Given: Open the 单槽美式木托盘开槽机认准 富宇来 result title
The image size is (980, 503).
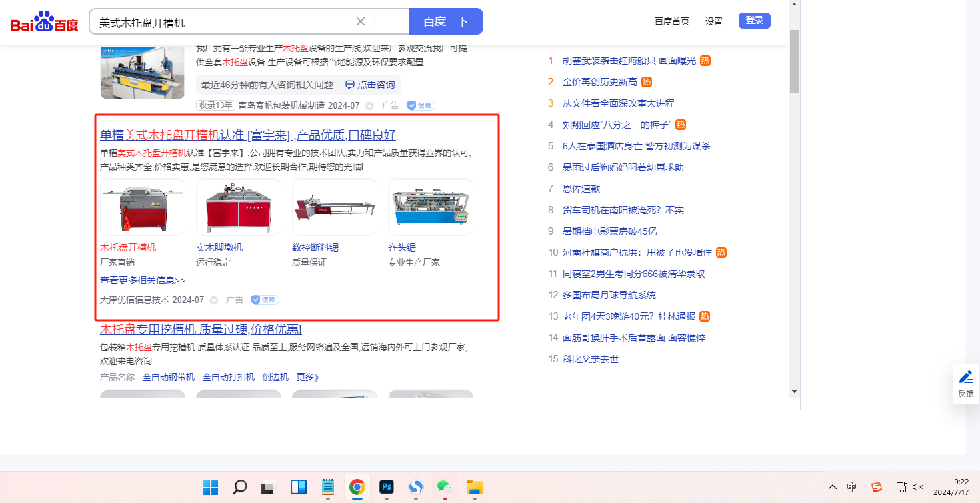Looking at the screenshot, I should 248,135.
